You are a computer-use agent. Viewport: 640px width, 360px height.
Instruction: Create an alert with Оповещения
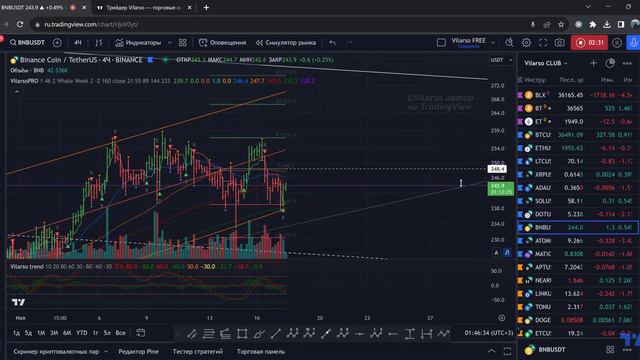tap(222, 42)
